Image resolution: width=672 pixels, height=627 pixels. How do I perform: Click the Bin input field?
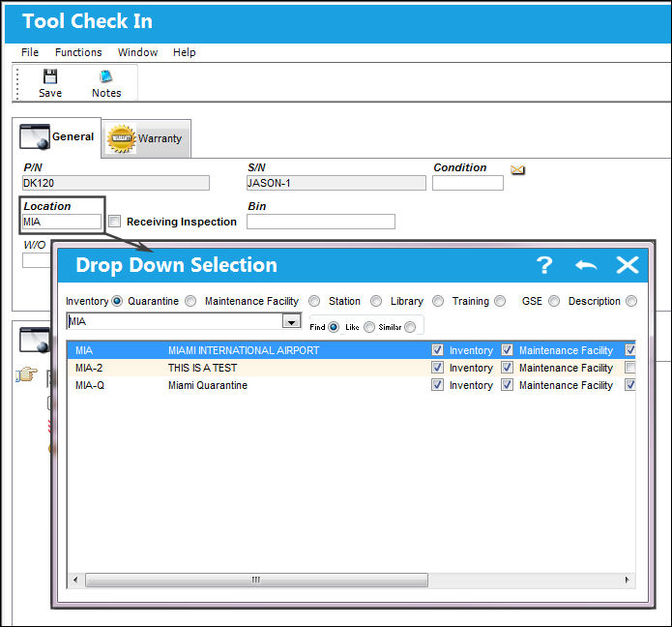coord(321,222)
